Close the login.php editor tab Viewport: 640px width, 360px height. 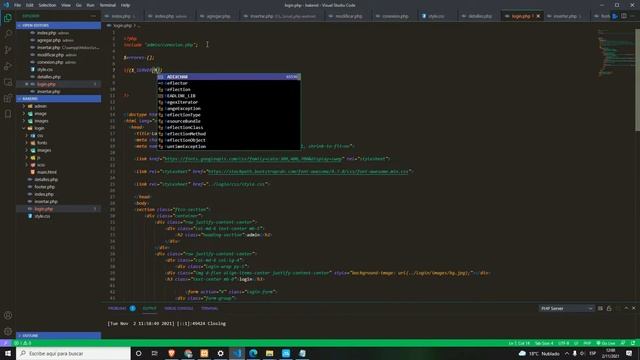click(x=538, y=16)
